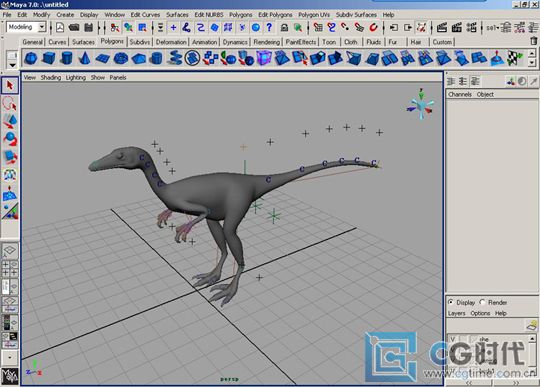Open the viewport Lighting menu
This screenshot has width=540, height=387.
point(76,77)
